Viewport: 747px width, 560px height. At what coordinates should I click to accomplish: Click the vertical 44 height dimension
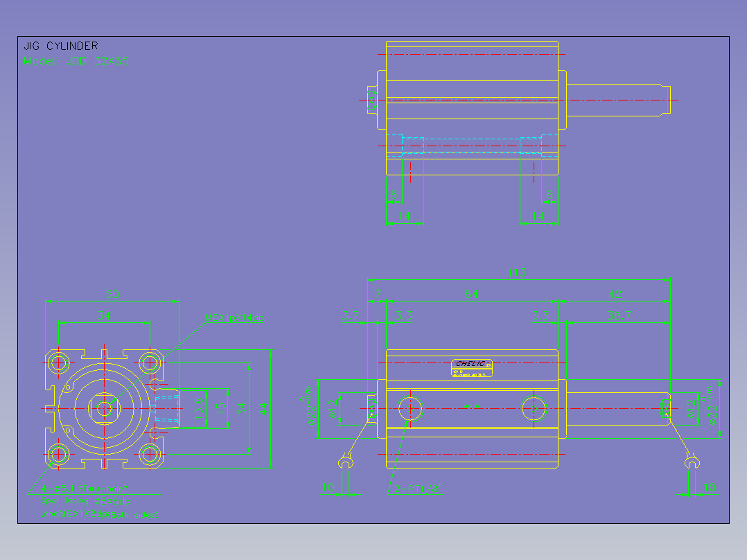click(264, 408)
